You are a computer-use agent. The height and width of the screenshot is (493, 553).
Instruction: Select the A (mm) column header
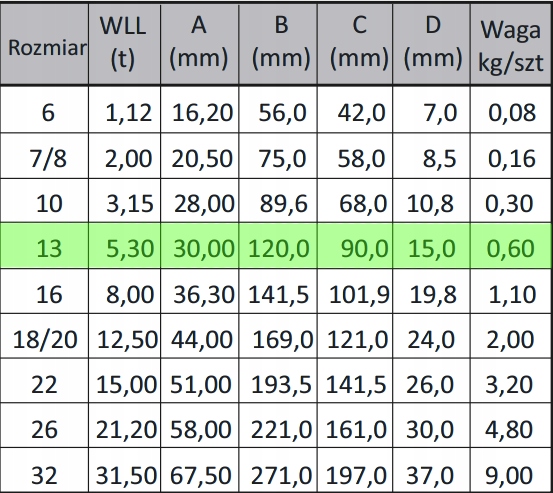(200, 44)
